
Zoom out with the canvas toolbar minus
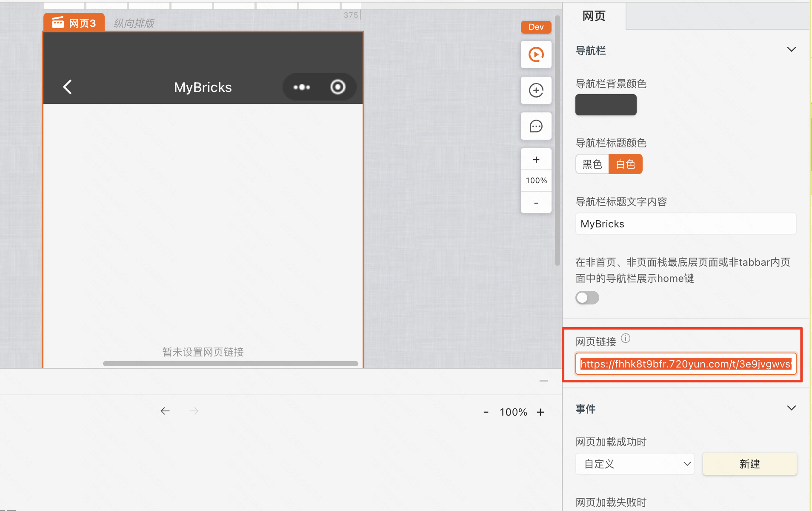[x=536, y=203]
